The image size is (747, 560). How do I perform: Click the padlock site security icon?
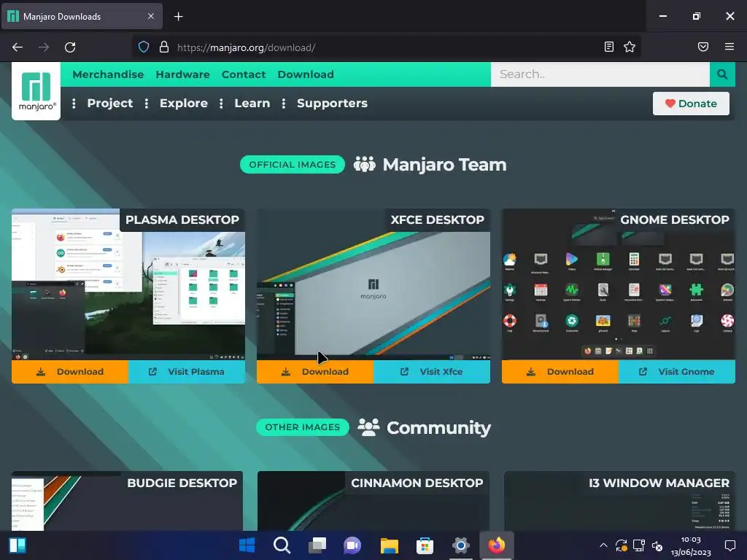pyautogui.click(x=164, y=47)
